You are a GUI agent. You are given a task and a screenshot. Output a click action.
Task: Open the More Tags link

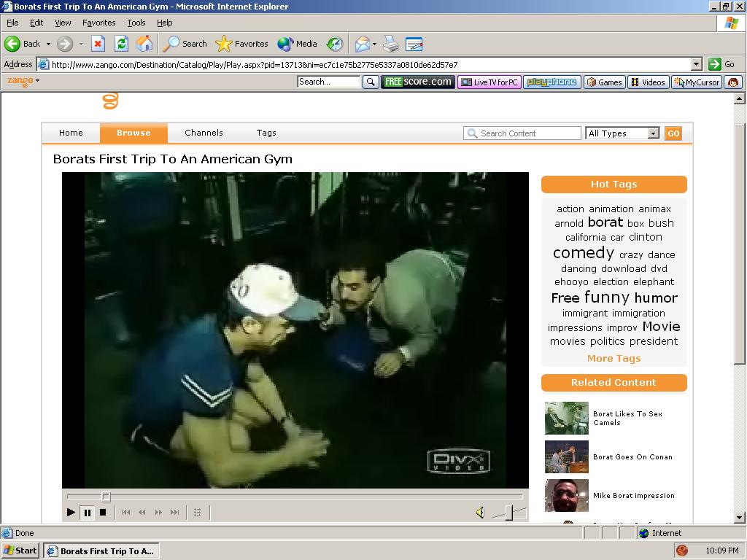[614, 358]
